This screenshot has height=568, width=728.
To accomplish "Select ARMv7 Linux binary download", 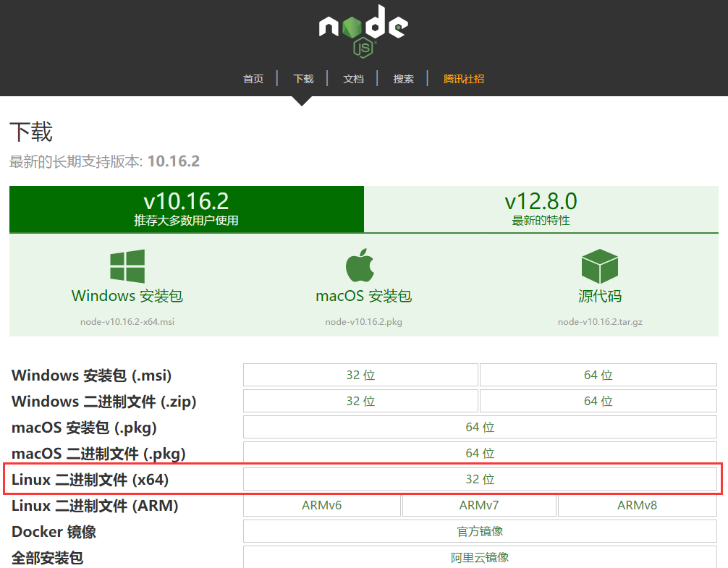I will (x=479, y=505).
